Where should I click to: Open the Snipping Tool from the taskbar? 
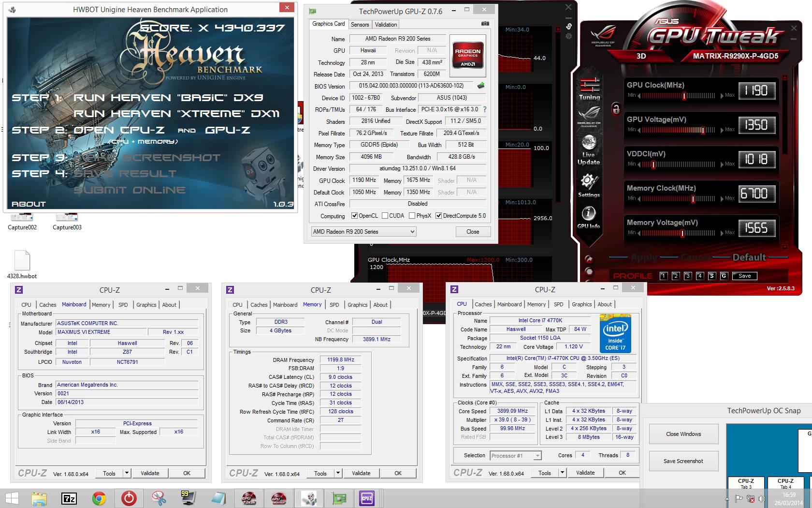(x=159, y=498)
